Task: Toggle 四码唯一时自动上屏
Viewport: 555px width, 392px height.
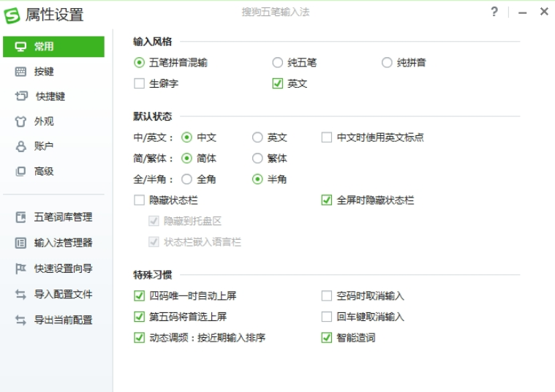Action: 139,295
